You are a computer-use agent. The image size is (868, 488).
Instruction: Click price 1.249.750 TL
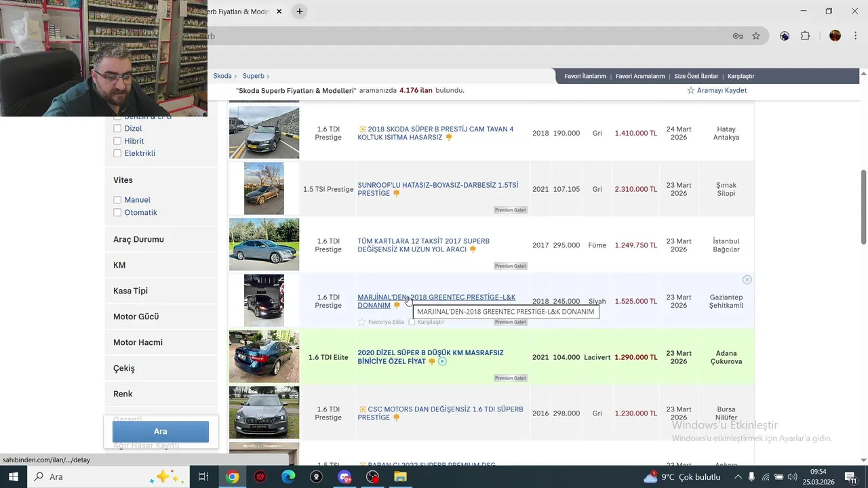pos(636,245)
